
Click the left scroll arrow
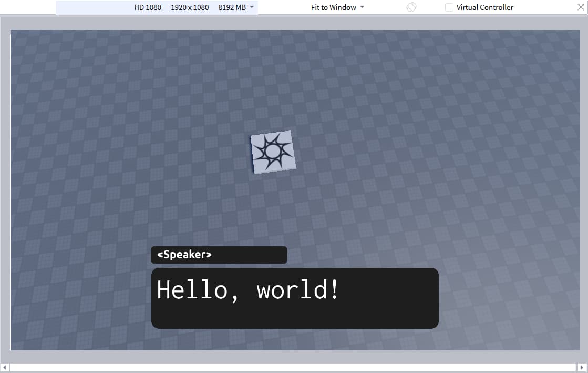pyautogui.click(x=5, y=367)
